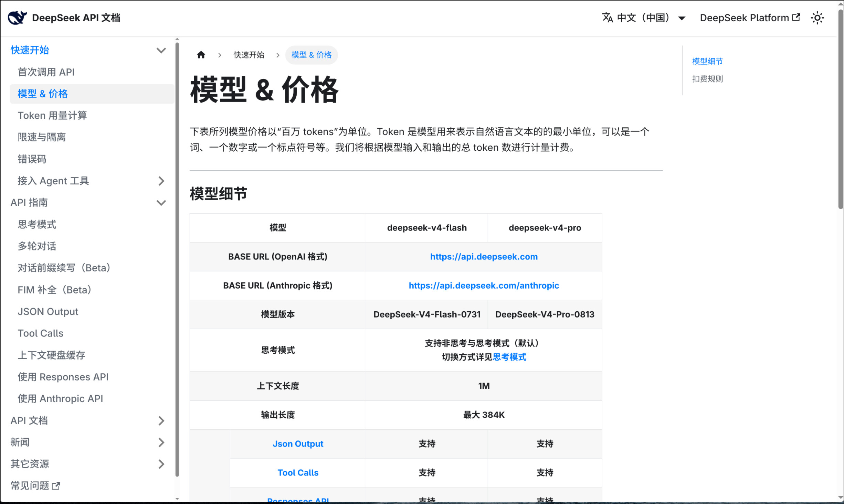
Task: Click sidebar scrollbar down arrow
Action: (177, 498)
